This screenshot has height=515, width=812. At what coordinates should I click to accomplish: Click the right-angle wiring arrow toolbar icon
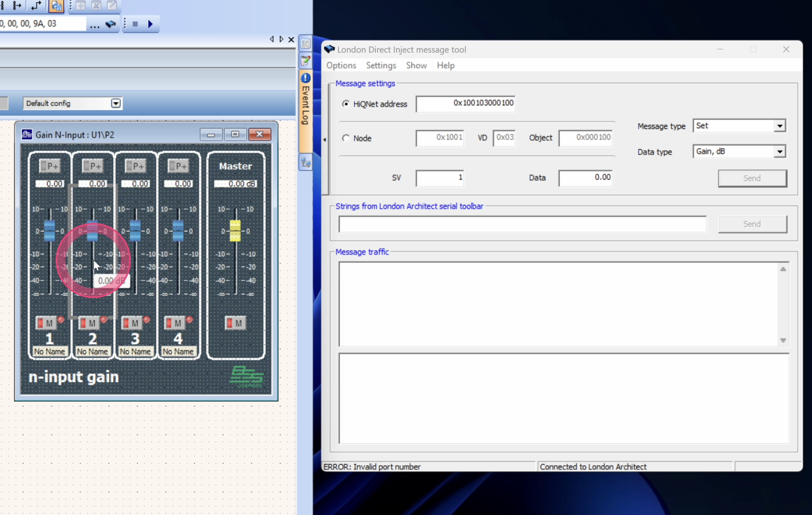pyautogui.click(x=36, y=6)
